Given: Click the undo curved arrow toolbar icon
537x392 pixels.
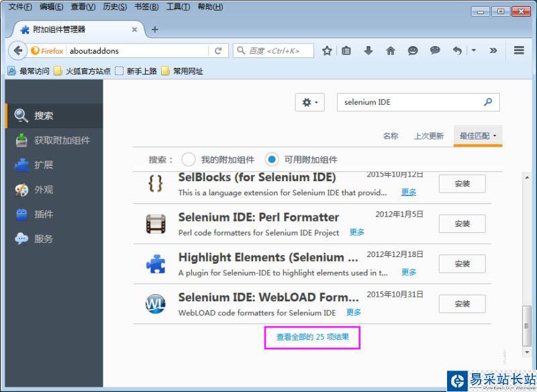Looking at the screenshot, I should click(457, 50).
